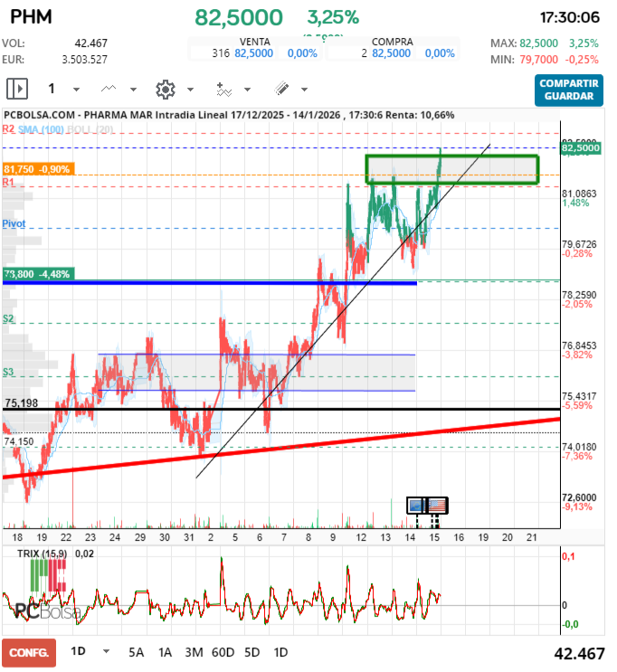
Task: Expand the pencil tool dropdown arrow
Action: 304,90
